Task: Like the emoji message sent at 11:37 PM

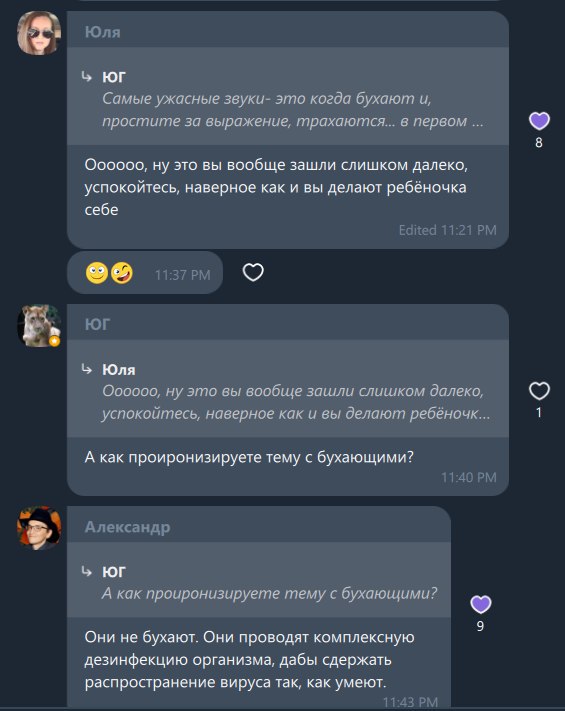Action: click(253, 272)
